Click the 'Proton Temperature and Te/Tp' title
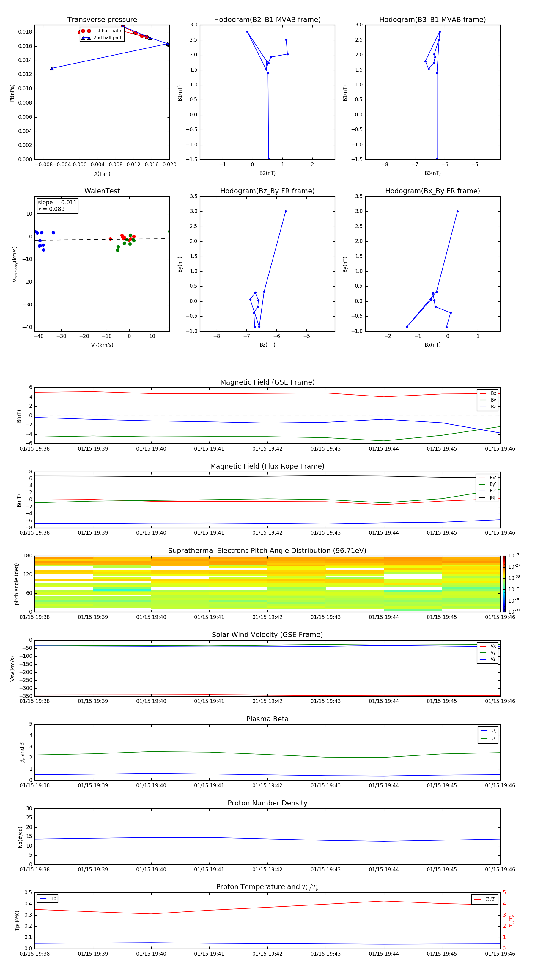Screen dimensions: 535x980 point(267,887)
